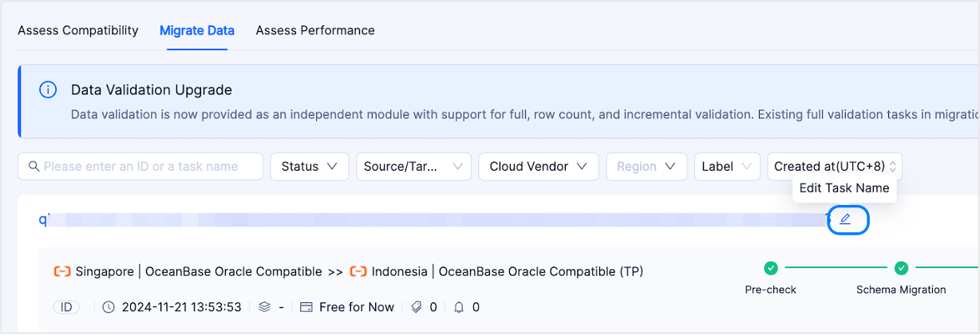This screenshot has height=335, width=980.
Task: Click the label tag icon
Action: [x=417, y=307]
